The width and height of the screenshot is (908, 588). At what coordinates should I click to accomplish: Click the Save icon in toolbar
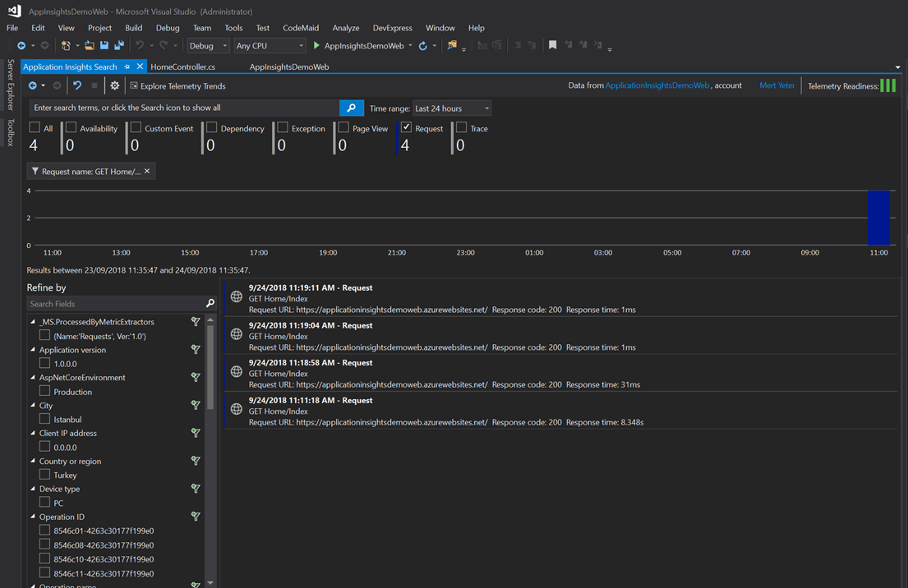pyautogui.click(x=104, y=45)
